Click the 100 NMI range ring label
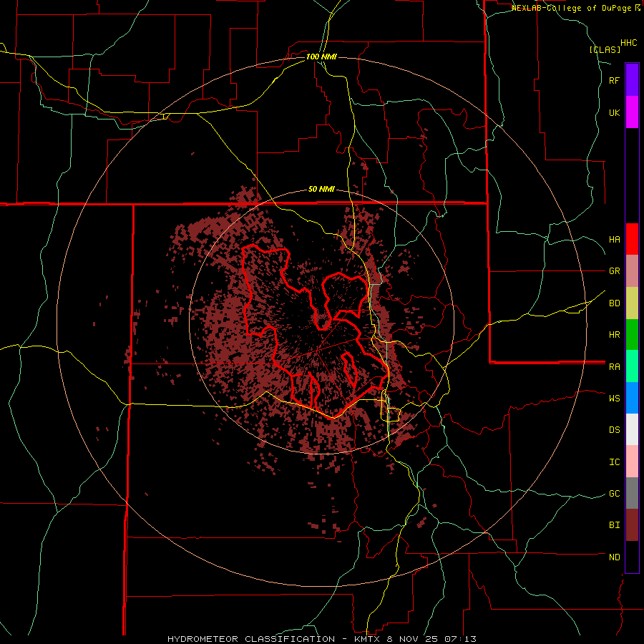The width and height of the screenshot is (644, 644). (x=321, y=57)
